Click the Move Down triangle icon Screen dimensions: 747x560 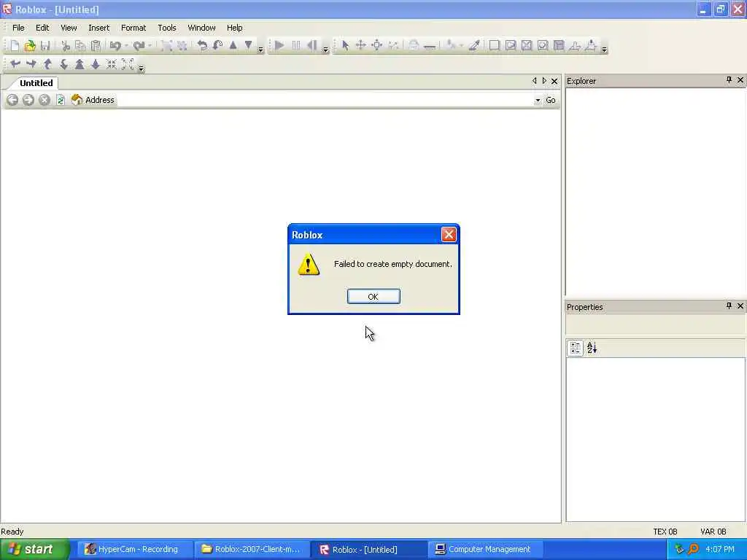click(x=249, y=45)
